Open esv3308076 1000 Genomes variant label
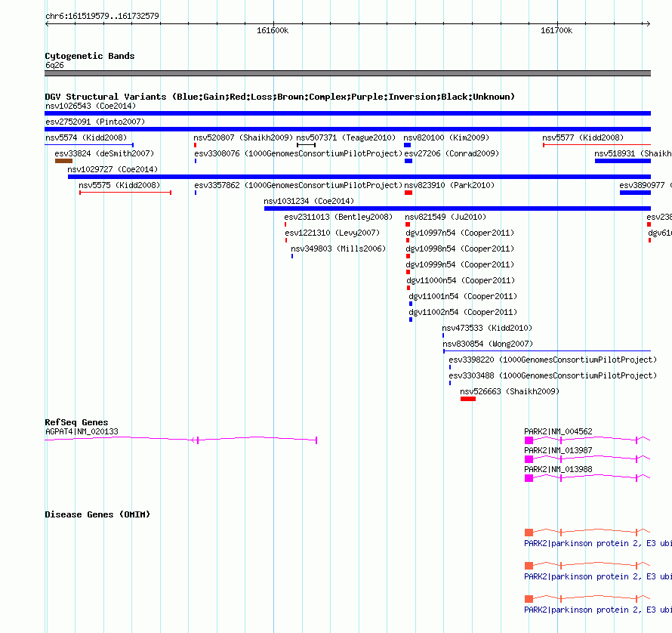Viewport: 672px width, 633px height. [x=298, y=153]
